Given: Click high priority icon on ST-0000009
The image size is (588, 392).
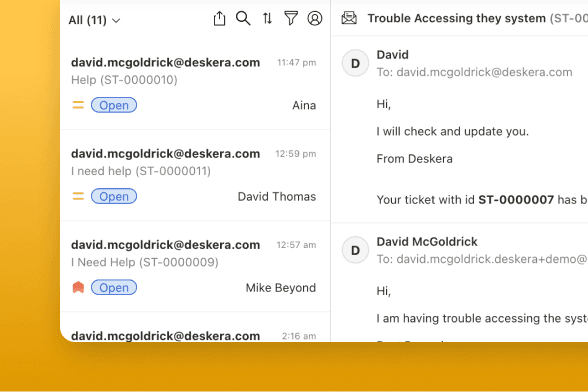Looking at the screenshot, I should click(78, 287).
